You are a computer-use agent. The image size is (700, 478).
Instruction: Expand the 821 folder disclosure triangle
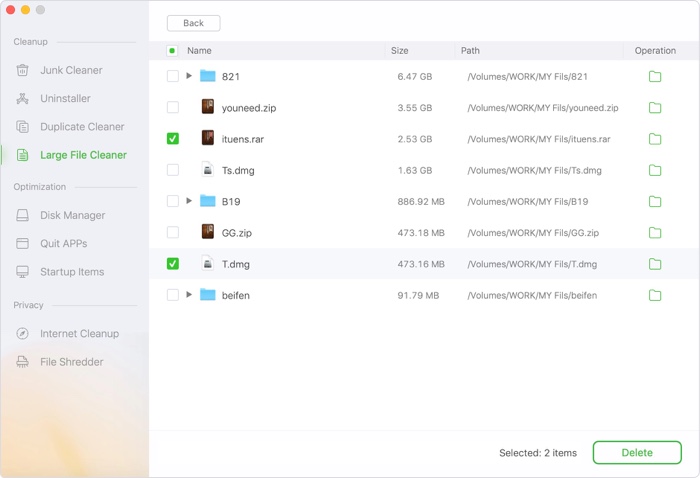189,76
